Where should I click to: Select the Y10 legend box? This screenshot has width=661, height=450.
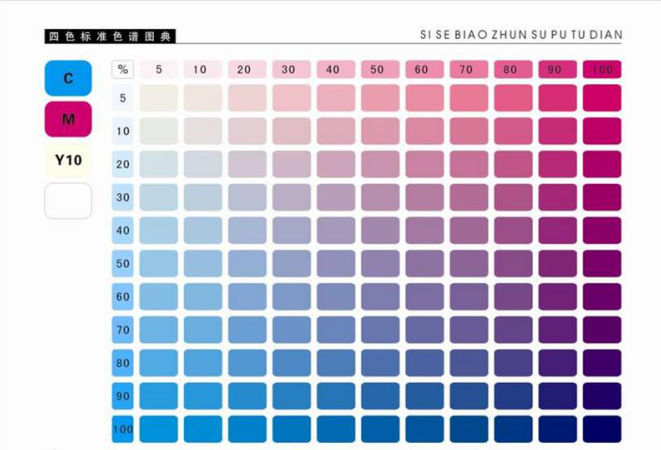pos(68,160)
